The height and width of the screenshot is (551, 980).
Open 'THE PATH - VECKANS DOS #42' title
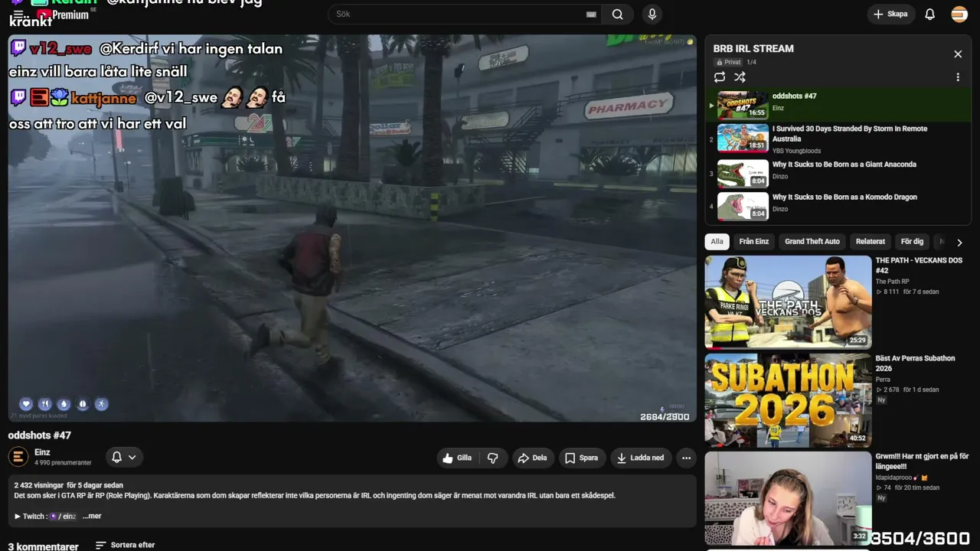coord(919,266)
